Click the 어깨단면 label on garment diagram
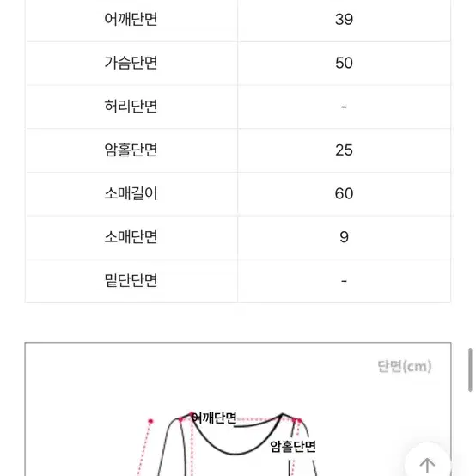 (214, 418)
